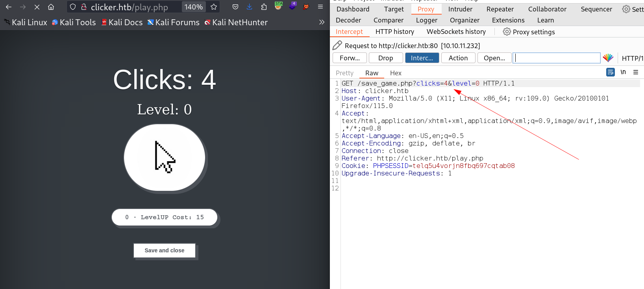Screen dimensions: 644x289
Task: Click the Firefox stop loading icon
Action: (x=37, y=7)
